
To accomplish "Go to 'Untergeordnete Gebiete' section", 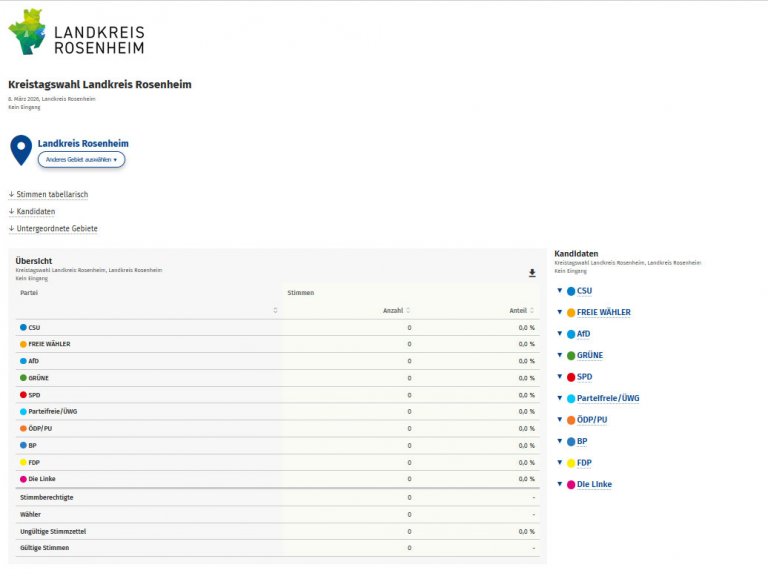I will click(x=56, y=229).
